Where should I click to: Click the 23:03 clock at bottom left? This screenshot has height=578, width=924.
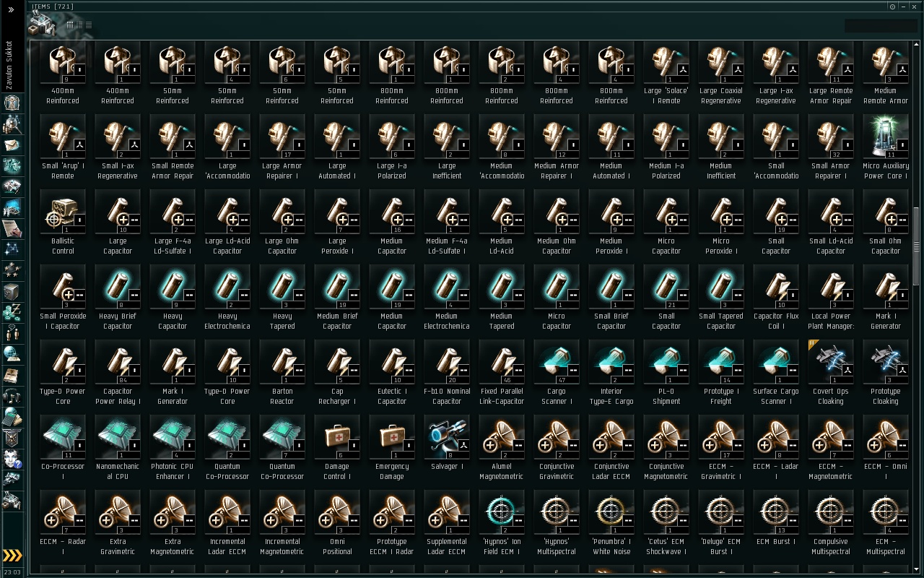(12, 571)
